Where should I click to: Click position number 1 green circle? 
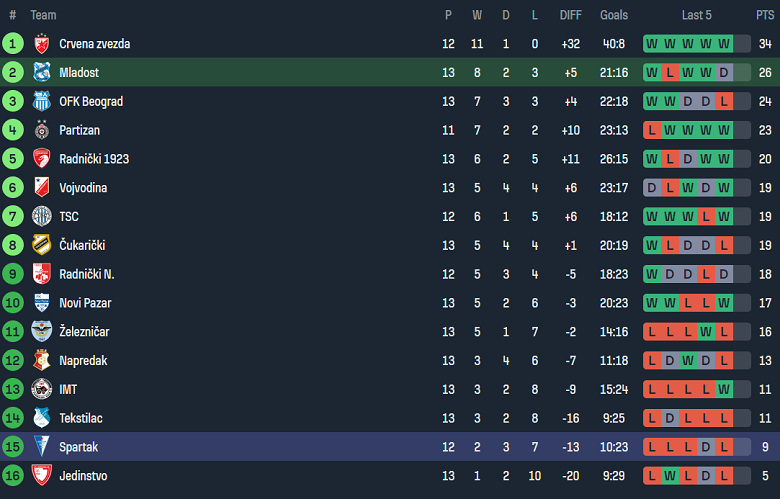point(13,43)
